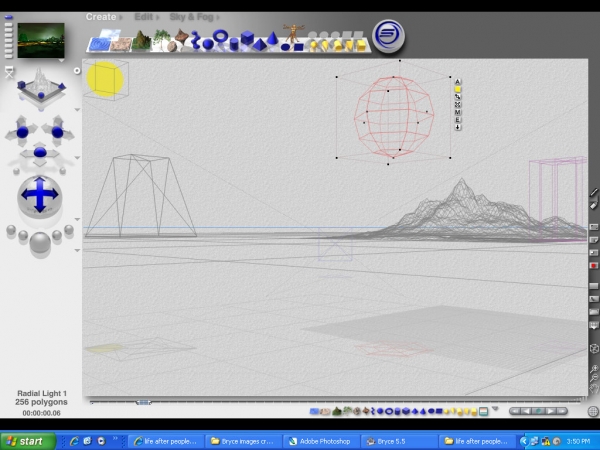Create a 2D square face primitive
The width and height of the screenshot is (600, 450).
click(298, 47)
